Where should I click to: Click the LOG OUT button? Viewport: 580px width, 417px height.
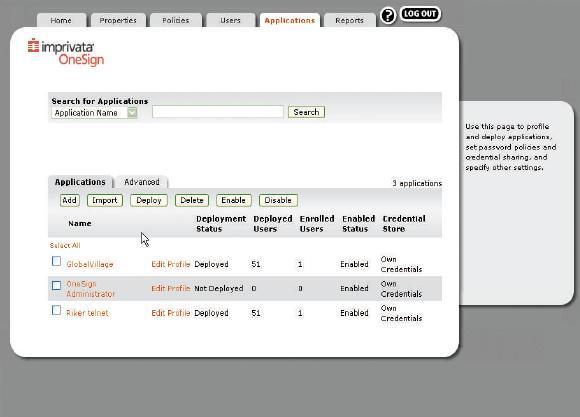(x=420, y=14)
